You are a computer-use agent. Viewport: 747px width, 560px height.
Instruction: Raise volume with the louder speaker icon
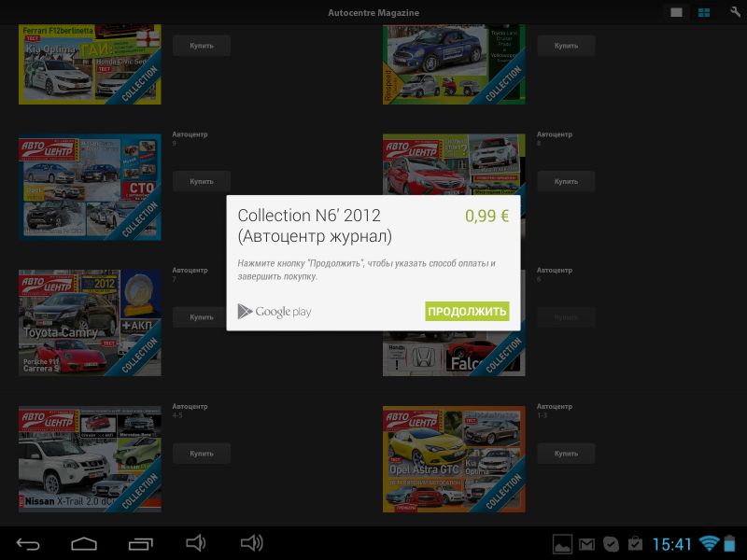pos(251,543)
